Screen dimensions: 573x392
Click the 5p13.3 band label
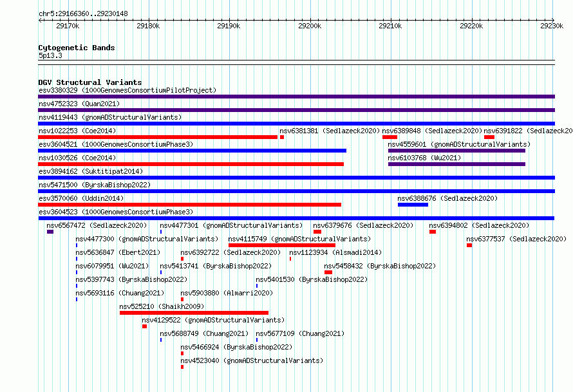coord(50,55)
